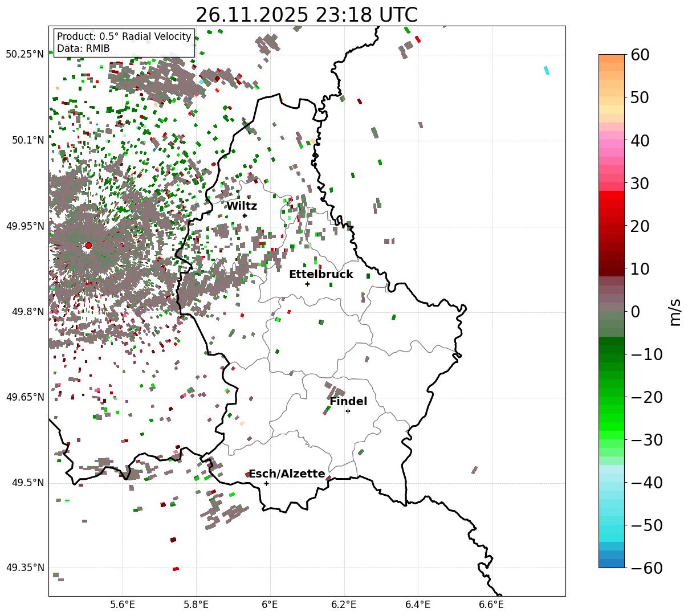Click the colorbar tick label 50

point(640,97)
